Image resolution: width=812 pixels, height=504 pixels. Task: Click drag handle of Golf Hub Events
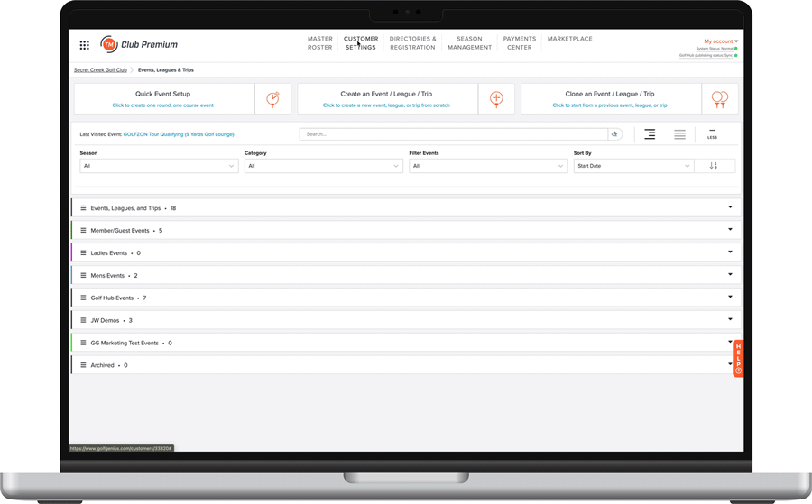[x=83, y=298]
